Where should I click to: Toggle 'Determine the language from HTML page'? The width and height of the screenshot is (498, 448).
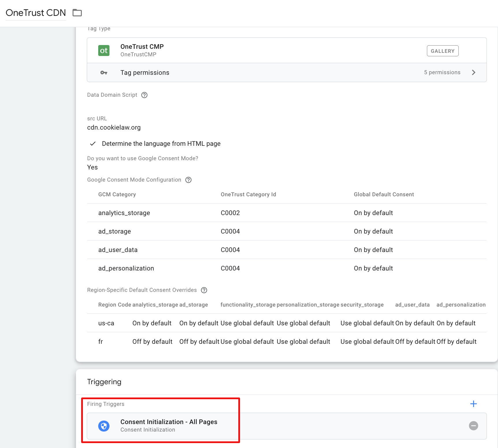pos(92,143)
